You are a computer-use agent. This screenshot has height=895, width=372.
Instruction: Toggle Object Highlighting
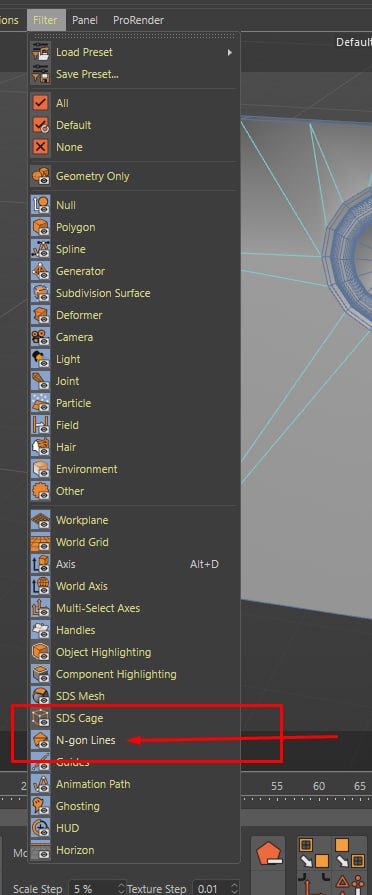(134, 652)
